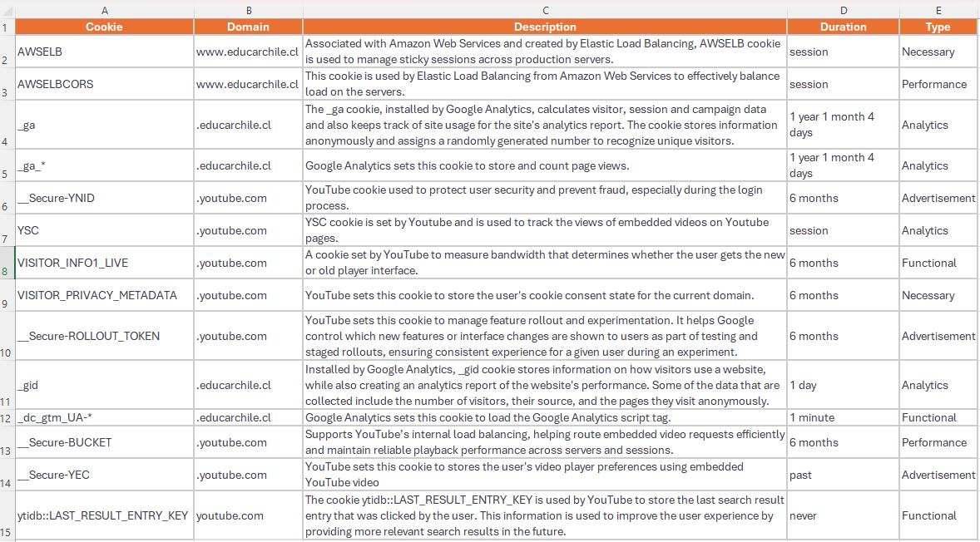The image size is (980, 542).
Task: Select the "__Secure-ROLLOUT_TOKEN" cell
Action: pyautogui.click(x=104, y=336)
